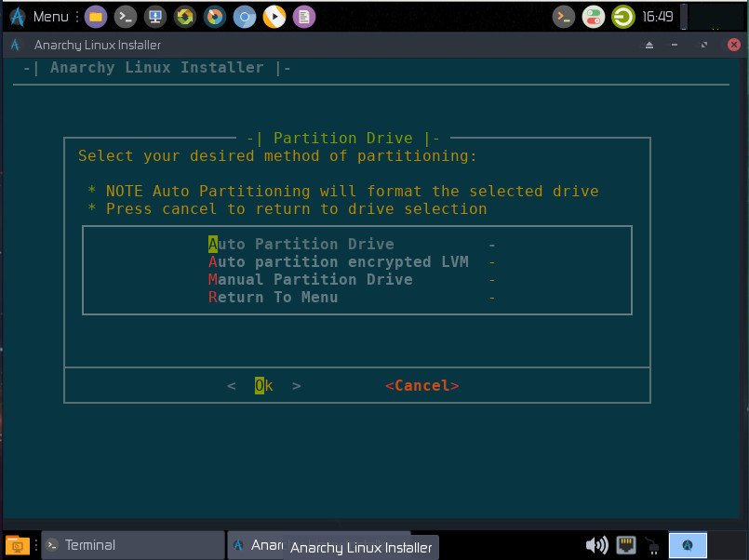Click the dropdown terminal icon near clock
749x560 pixels.
[564, 17]
